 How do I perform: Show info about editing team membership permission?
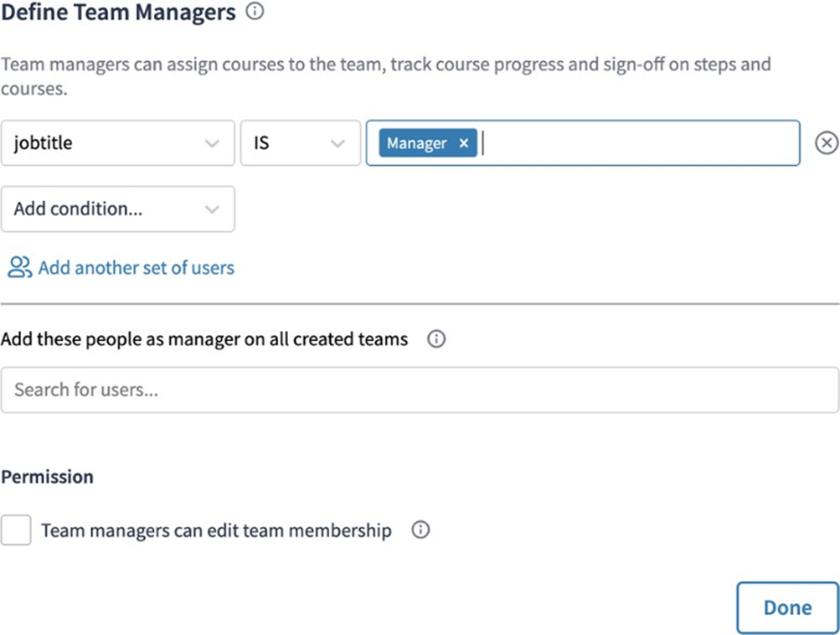click(420, 530)
